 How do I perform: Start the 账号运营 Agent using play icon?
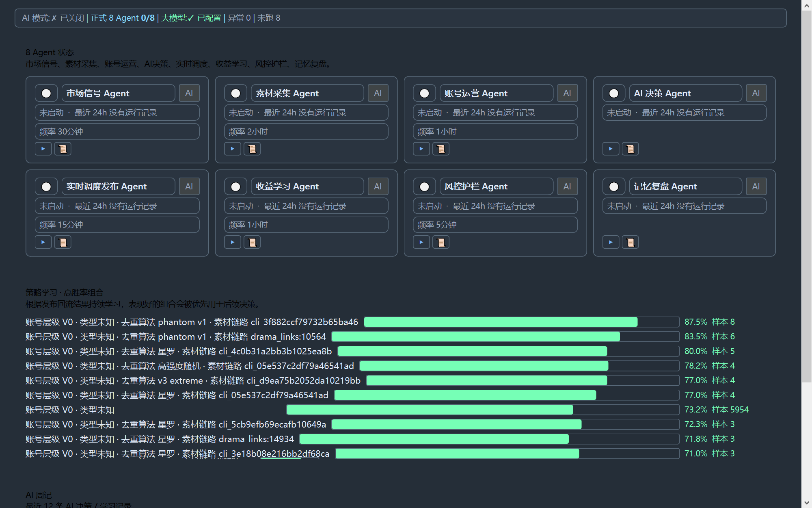click(421, 149)
